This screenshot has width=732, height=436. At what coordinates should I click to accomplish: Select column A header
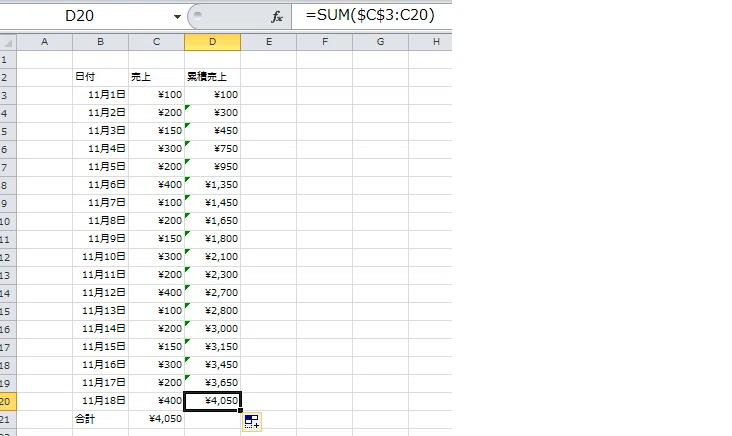pyautogui.click(x=44, y=42)
